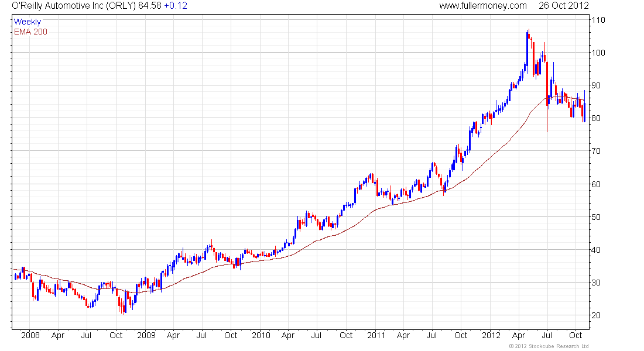Select the Weekly timeframe label
This screenshot has width=644, height=351.
(x=28, y=22)
